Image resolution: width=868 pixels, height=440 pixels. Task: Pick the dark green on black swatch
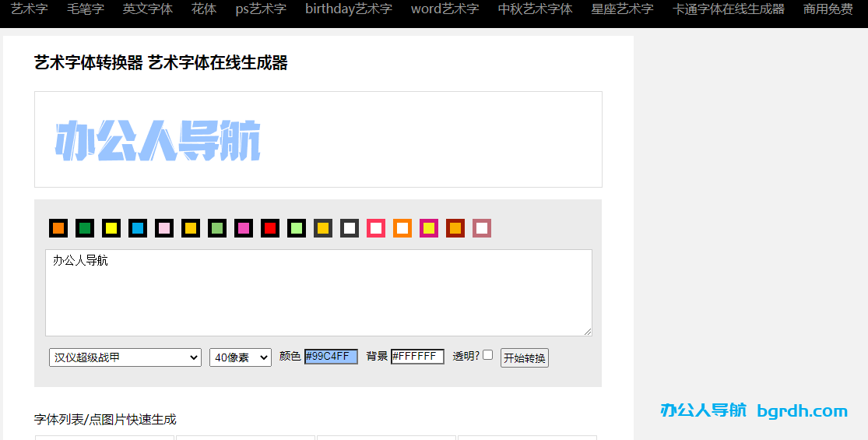(x=85, y=228)
